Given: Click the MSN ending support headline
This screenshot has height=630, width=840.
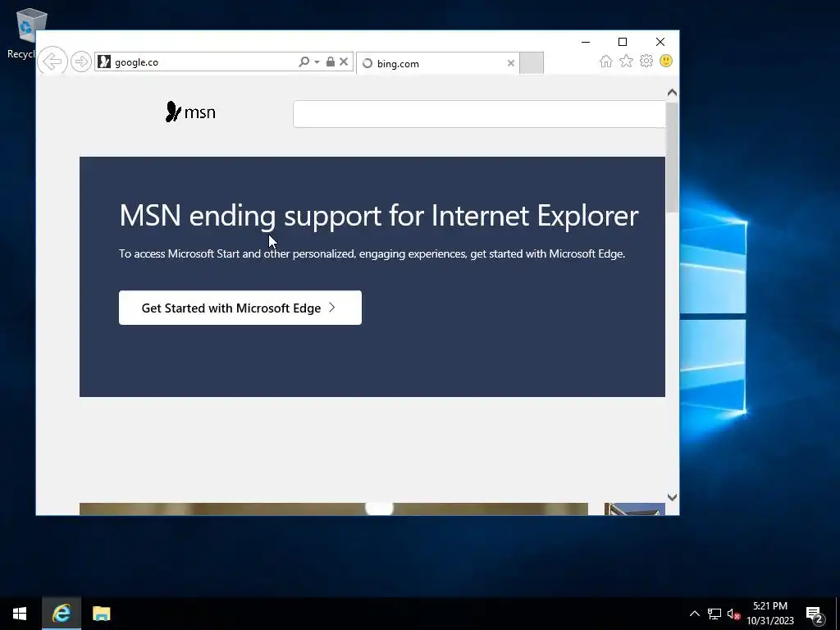Looking at the screenshot, I should [x=379, y=216].
